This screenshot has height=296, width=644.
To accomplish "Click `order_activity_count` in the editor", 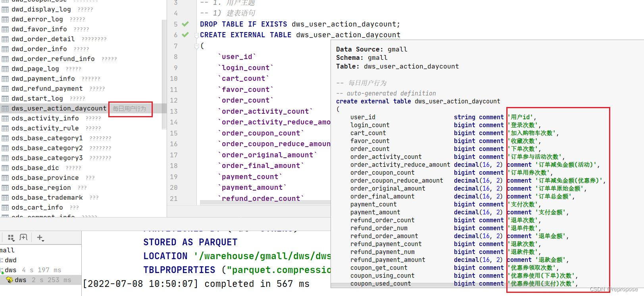I will pyautogui.click(x=265, y=111).
